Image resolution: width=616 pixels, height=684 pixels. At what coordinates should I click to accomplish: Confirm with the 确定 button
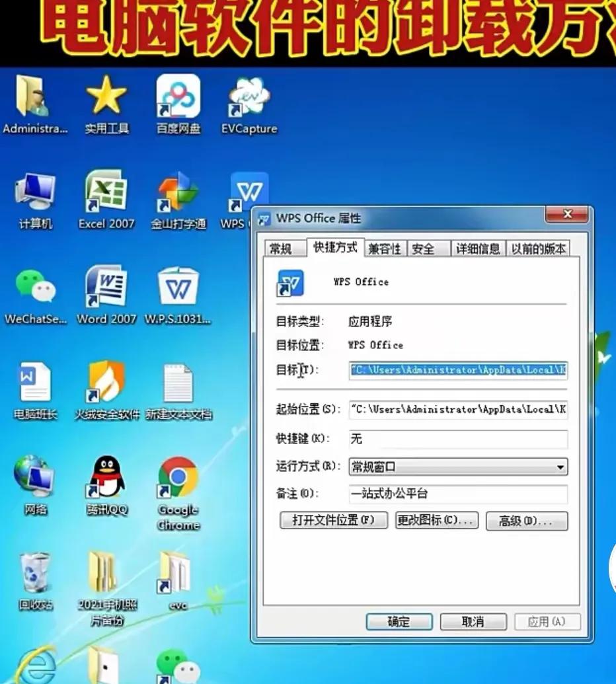click(x=399, y=622)
